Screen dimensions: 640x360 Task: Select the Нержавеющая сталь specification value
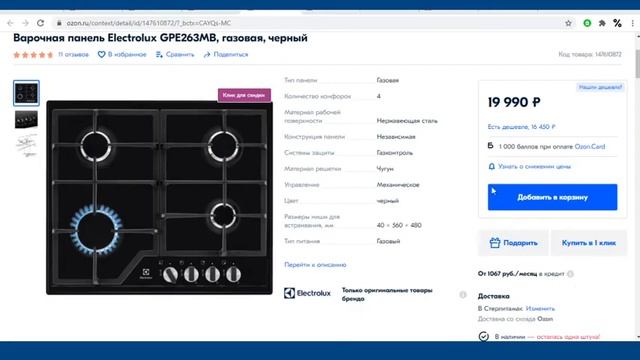(x=407, y=121)
